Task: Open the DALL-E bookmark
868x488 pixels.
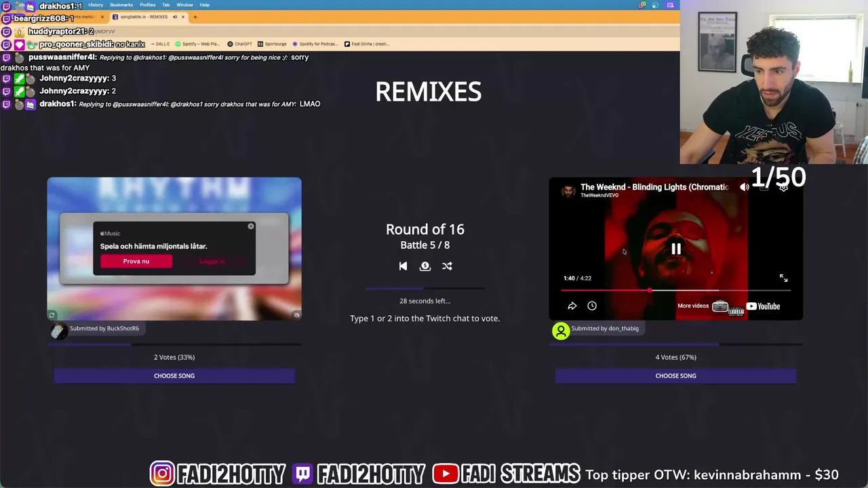Action: 160,44
